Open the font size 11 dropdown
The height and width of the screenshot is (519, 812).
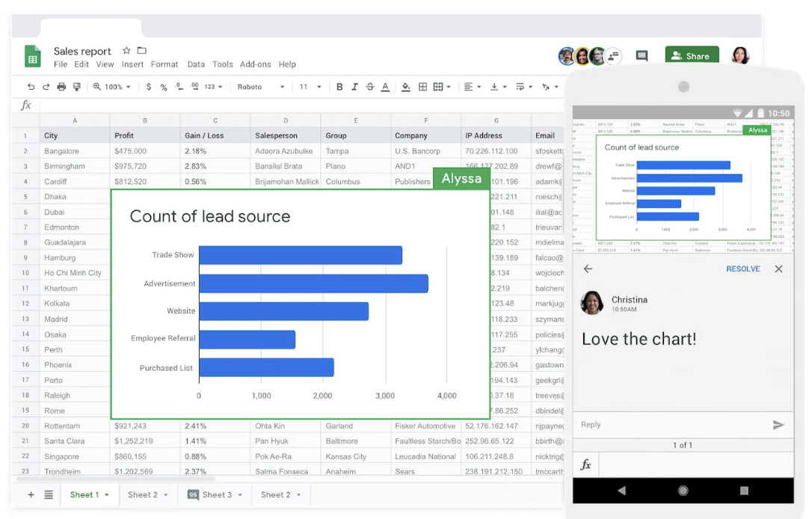coord(310,87)
